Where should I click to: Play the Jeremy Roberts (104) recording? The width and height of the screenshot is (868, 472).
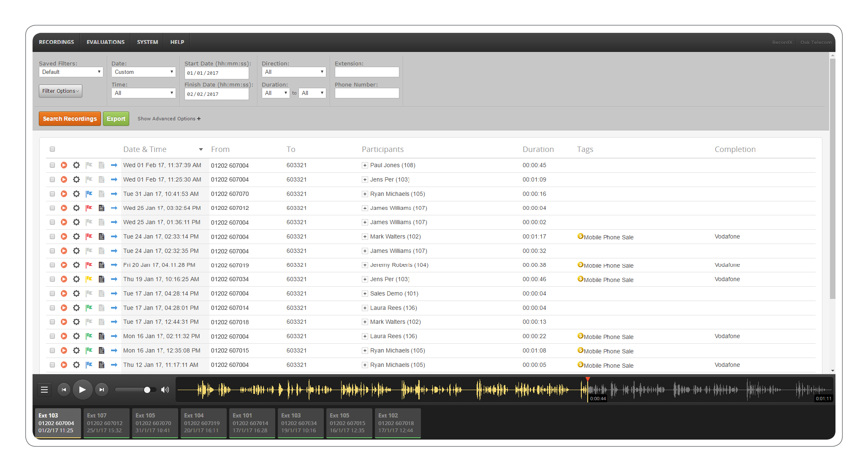tap(64, 265)
